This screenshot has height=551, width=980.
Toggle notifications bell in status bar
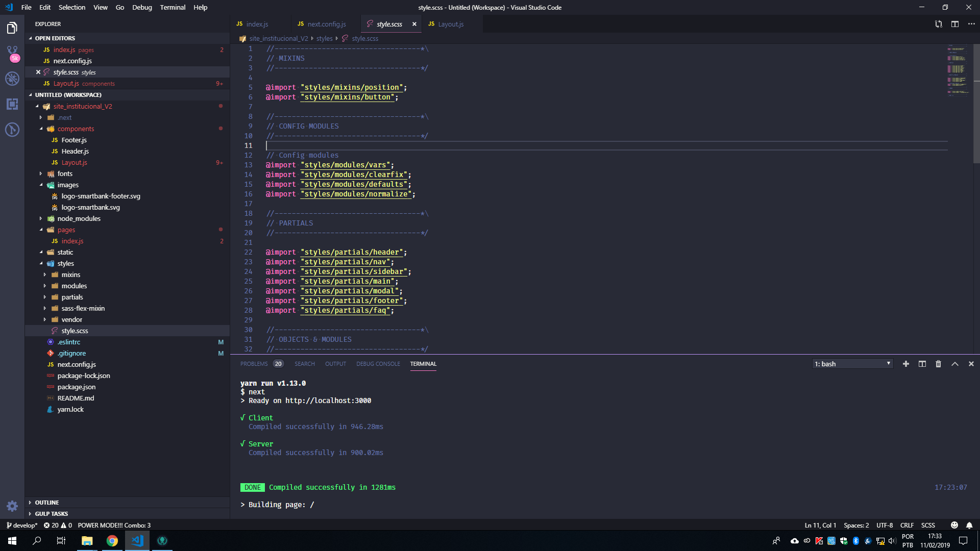point(969,525)
